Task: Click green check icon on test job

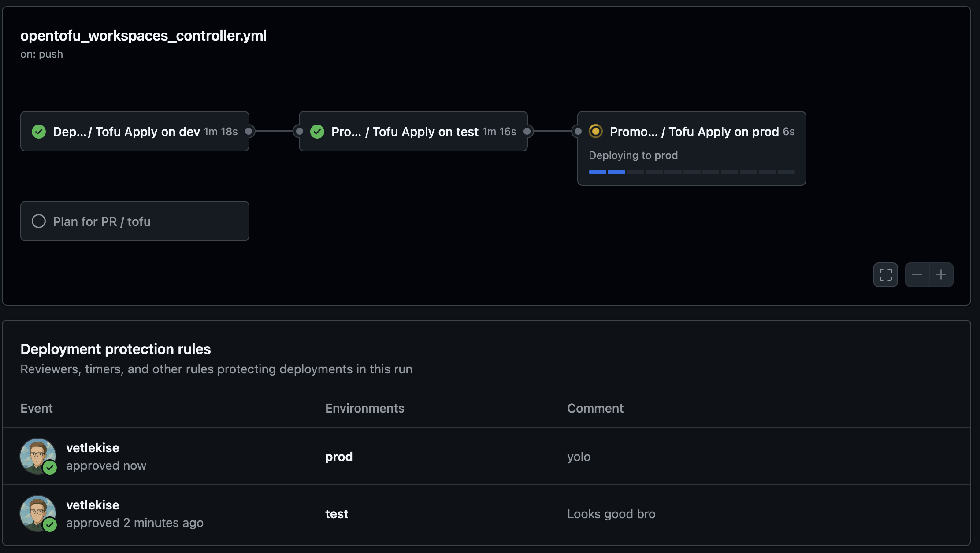Action: click(317, 132)
